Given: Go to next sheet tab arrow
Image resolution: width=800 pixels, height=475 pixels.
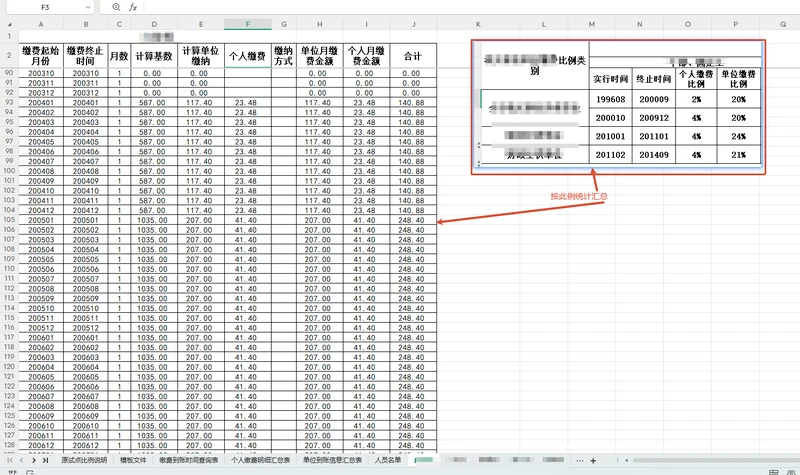Looking at the screenshot, I should pos(34,460).
